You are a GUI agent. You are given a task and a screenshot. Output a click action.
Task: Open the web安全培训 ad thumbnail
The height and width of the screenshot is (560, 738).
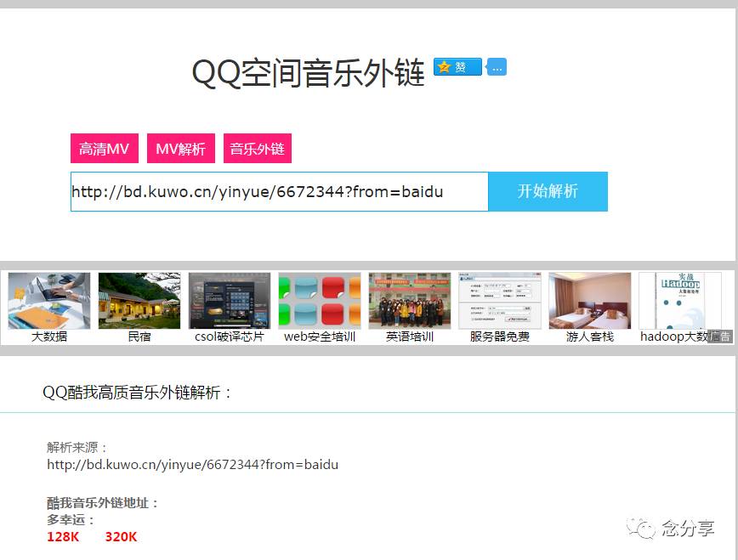point(320,301)
